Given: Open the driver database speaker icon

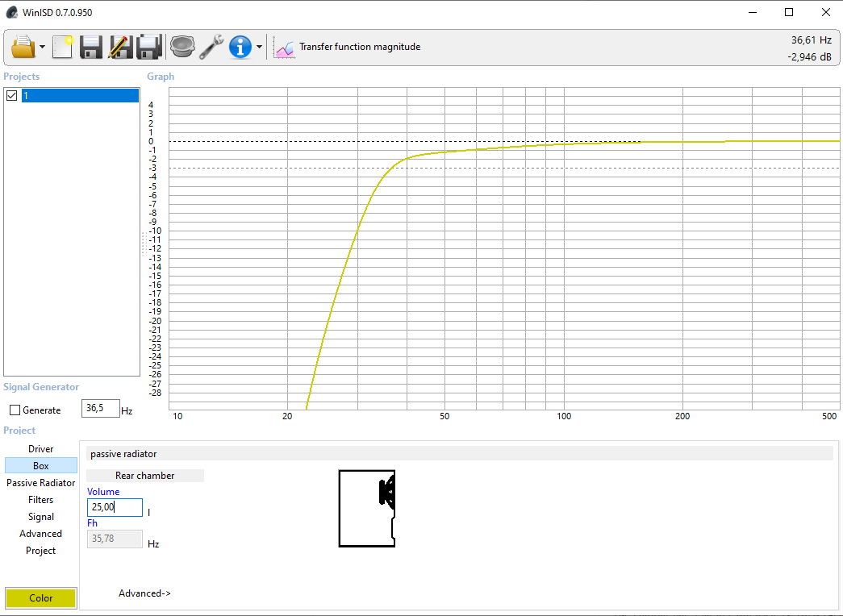Looking at the screenshot, I should coord(182,47).
